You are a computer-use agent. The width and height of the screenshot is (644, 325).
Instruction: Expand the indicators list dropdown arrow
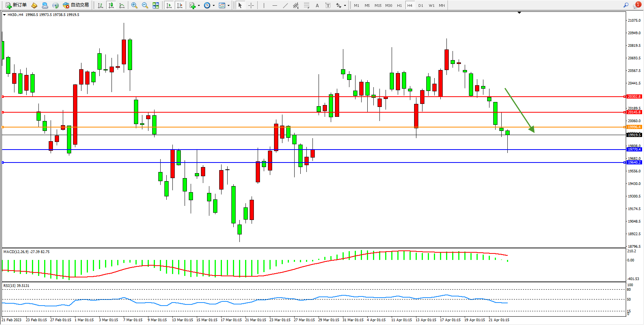click(199, 5)
